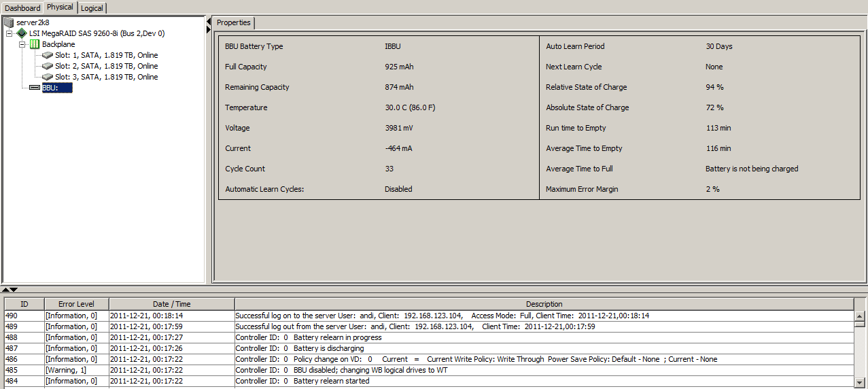Click the Relative State of Charge '94 %'
Image resolution: width=868 pixels, height=389 pixels.
[714, 87]
